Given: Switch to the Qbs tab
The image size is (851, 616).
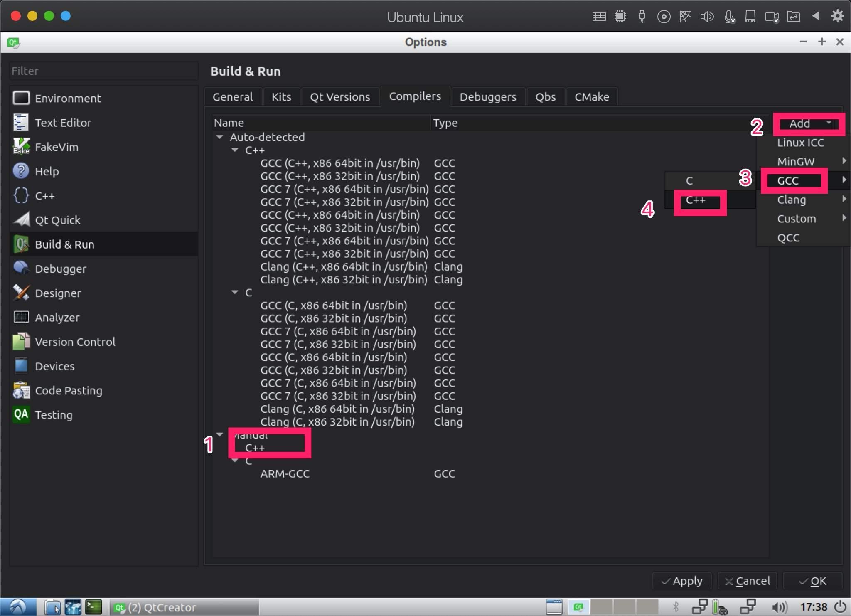Looking at the screenshot, I should [x=546, y=97].
